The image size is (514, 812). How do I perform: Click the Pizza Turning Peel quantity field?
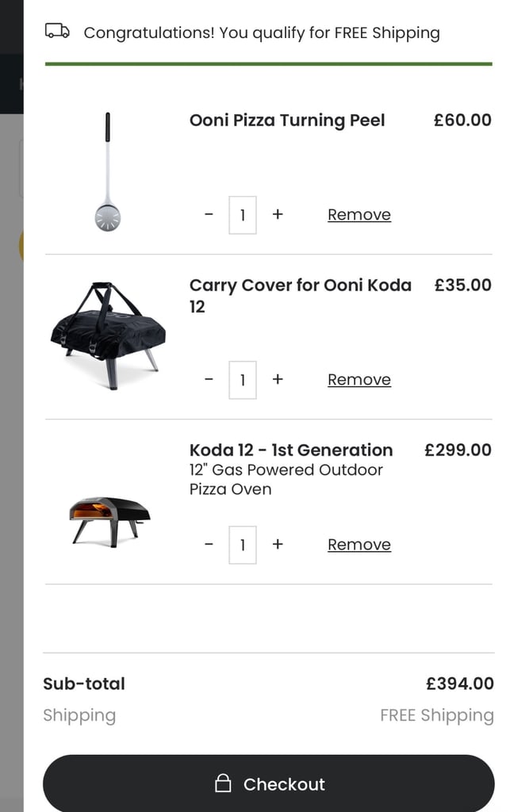click(x=243, y=215)
